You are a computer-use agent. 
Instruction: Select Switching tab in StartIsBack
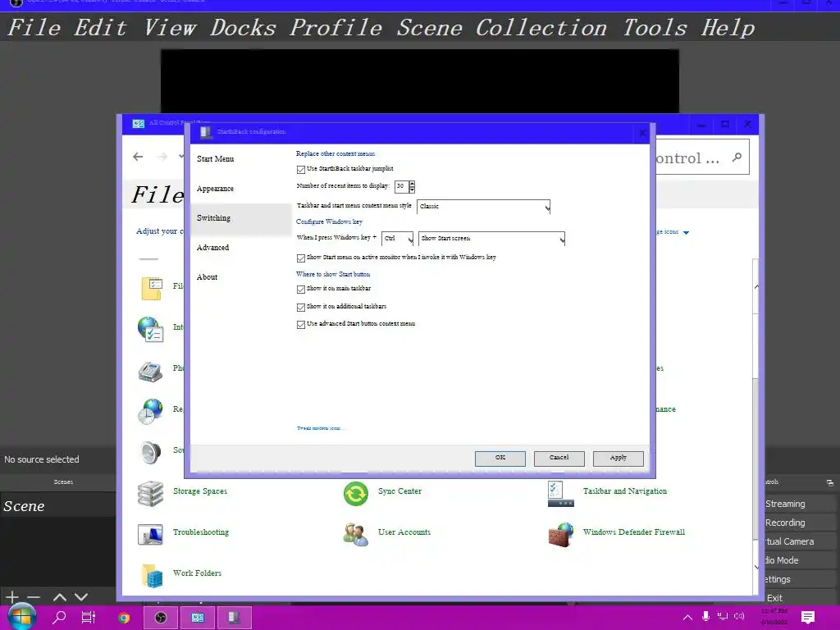(x=241, y=218)
